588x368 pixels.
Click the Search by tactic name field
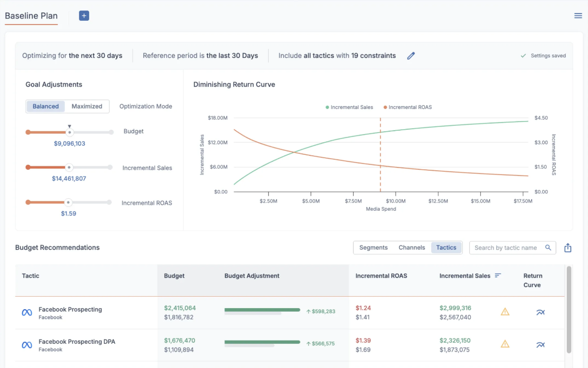[x=506, y=248]
